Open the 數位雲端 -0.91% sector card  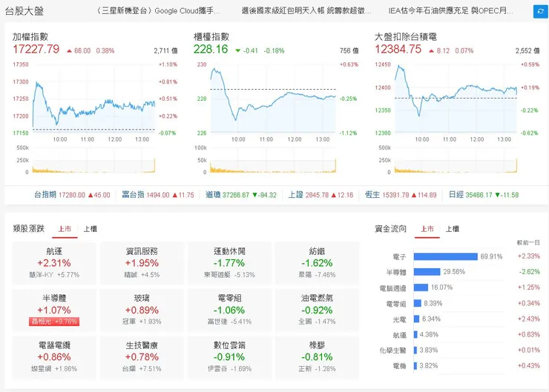(229, 357)
